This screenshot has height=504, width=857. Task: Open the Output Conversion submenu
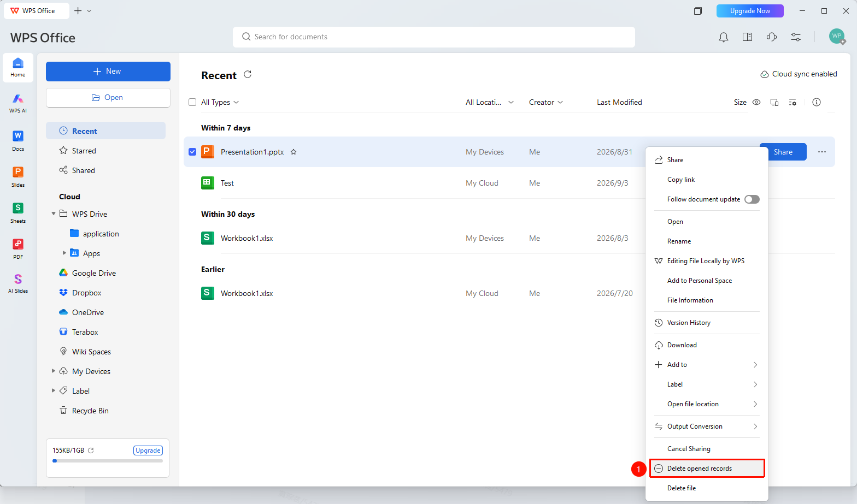coord(707,426)
